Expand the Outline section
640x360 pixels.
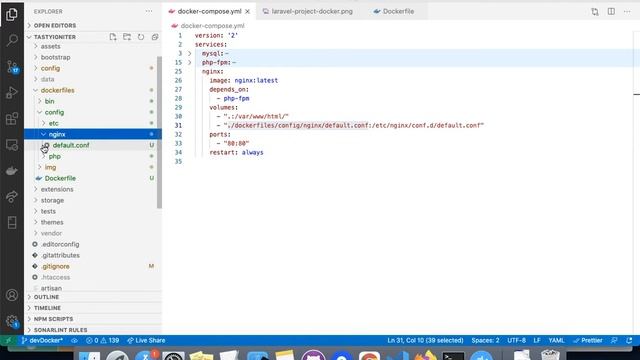click(93, 297)
